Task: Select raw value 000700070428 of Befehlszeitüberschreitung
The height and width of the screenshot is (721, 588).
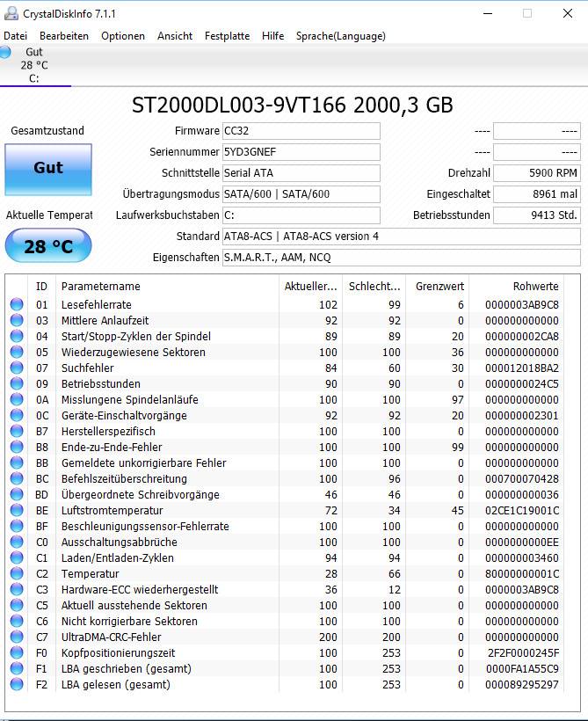Action: pos(522,478)
